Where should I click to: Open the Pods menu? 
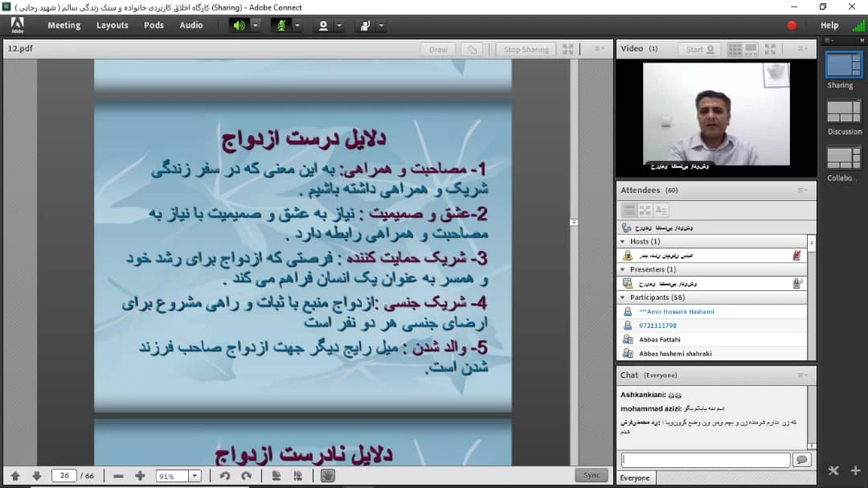point(154,25)
